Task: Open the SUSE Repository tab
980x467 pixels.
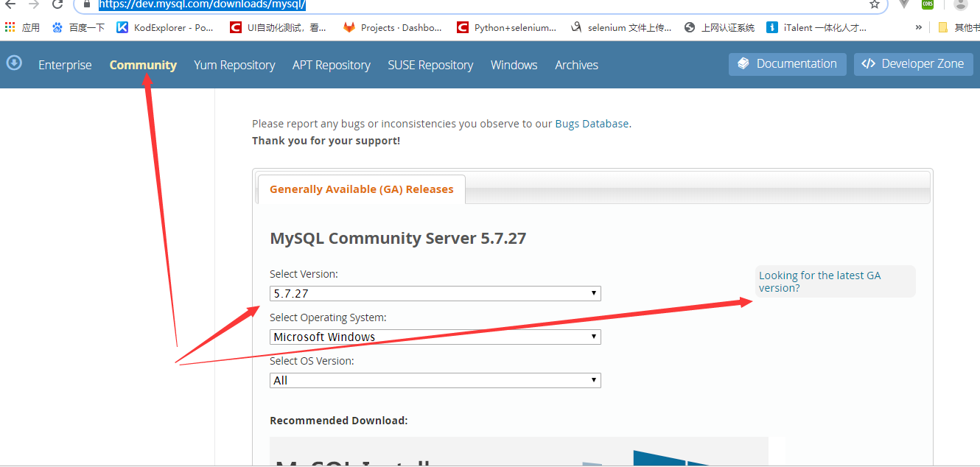Action: pyautogui.click(x=430, y=65)
